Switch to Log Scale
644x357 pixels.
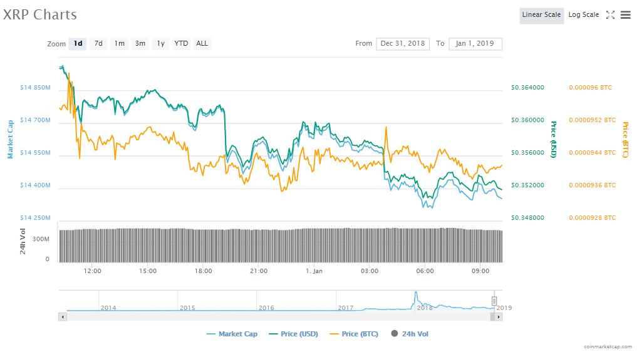583,15
